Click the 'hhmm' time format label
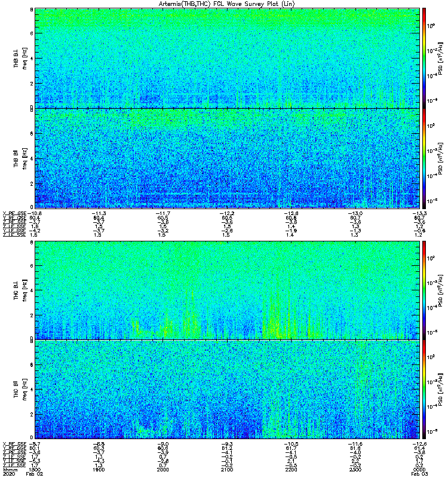The width and height of the screenshot is (448, 478). click(x=10, y=470)
